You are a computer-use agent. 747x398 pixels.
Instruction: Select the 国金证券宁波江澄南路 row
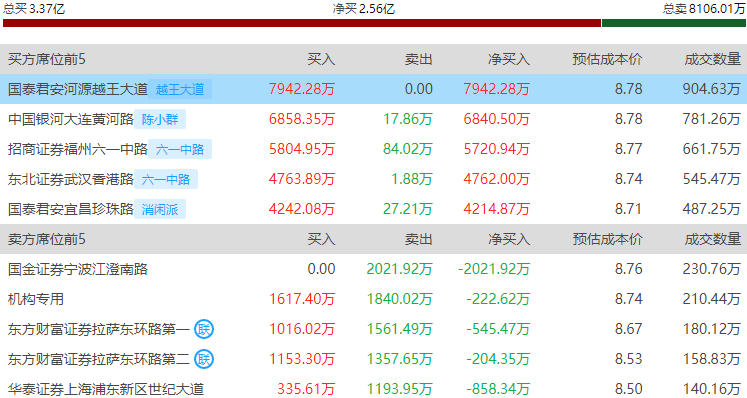click(374, 269)
